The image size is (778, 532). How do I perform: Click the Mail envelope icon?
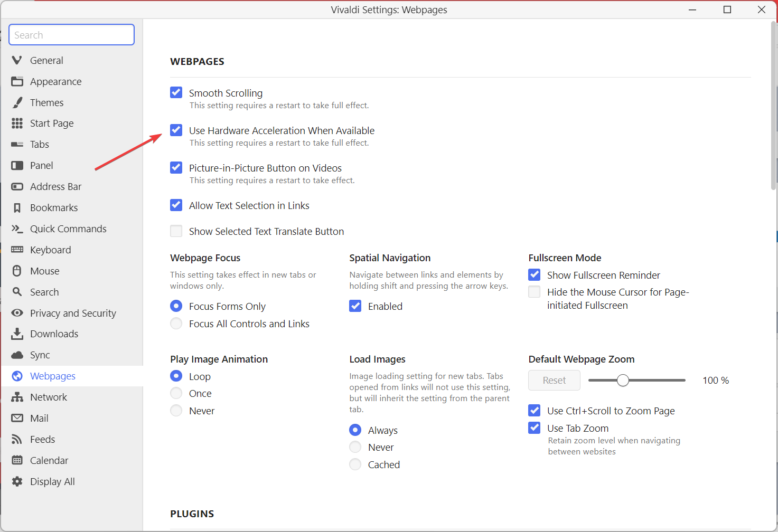[x=17, y=418]
